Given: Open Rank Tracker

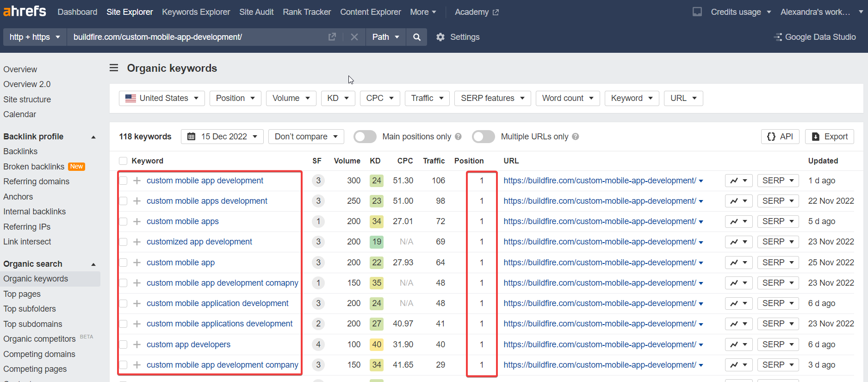Looking at the screenshot, I should click(x=307, y=12).
